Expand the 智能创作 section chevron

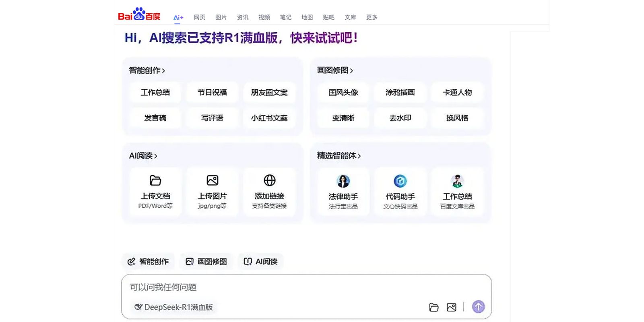click(x=163, y=71)
